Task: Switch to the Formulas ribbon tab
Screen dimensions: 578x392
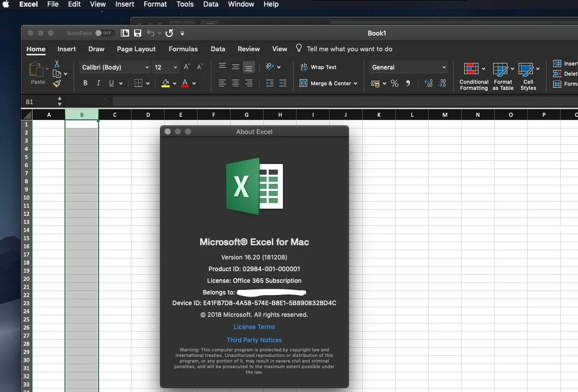Action: tap(183, 49)
